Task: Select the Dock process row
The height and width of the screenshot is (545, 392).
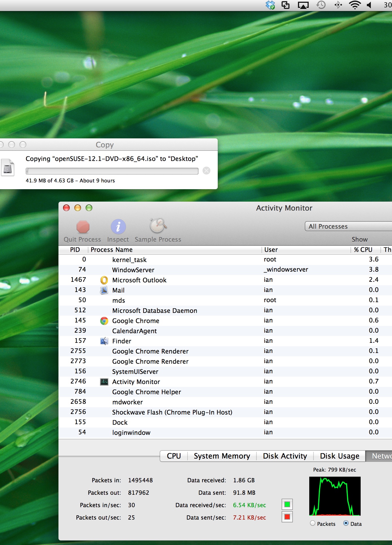Action: coord(225,422)
